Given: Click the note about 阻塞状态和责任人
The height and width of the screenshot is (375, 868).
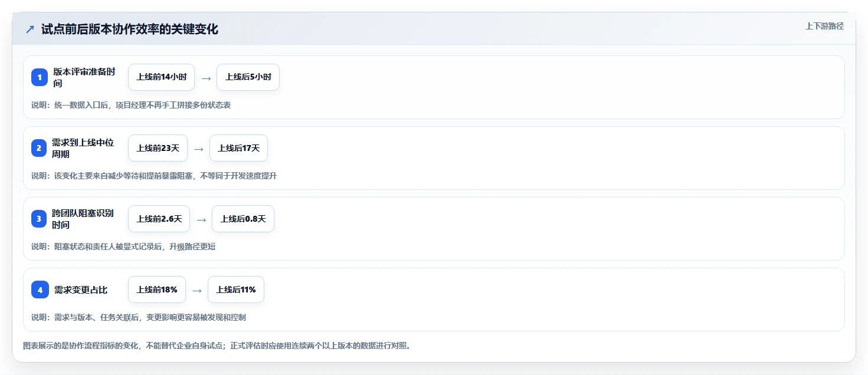Looking at the screenshot, I should point(123,246).
